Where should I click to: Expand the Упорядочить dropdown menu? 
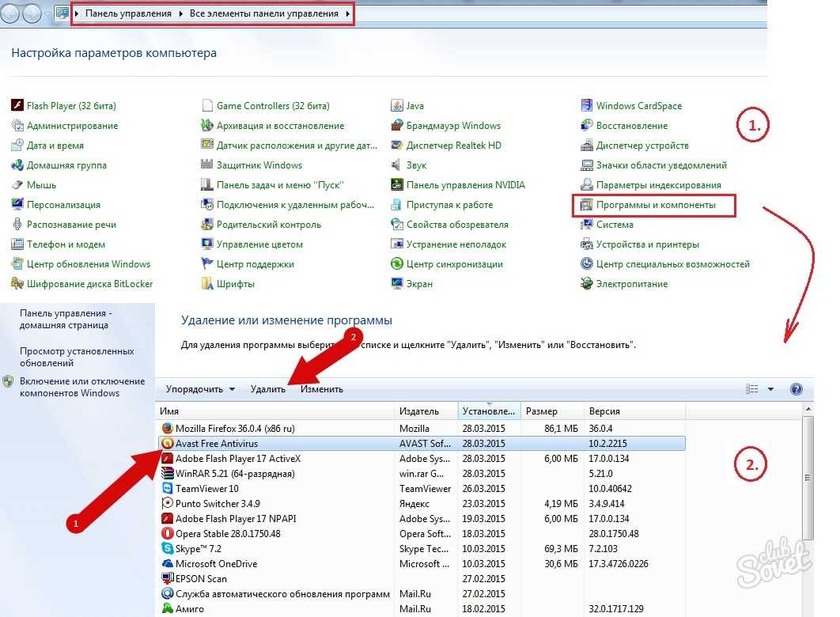click(x=200, y=389)
